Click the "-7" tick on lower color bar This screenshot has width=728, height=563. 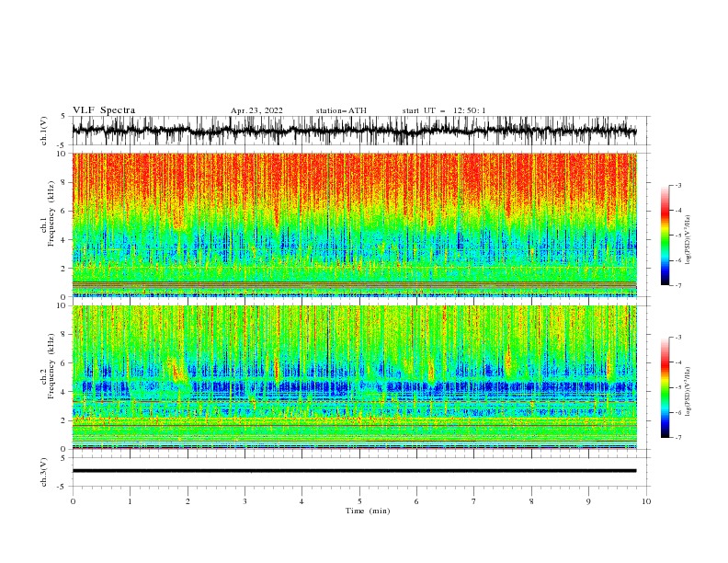coord(677,438)
